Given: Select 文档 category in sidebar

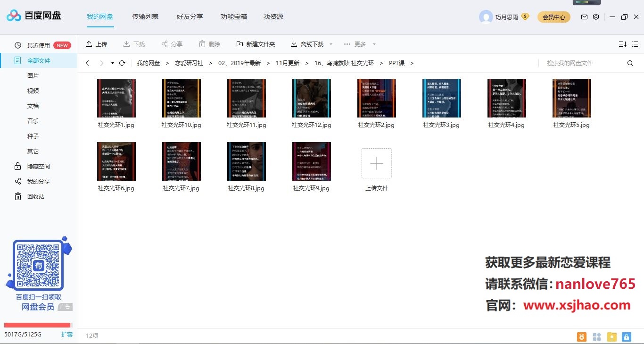Looking at the screenshot, I should pos(33,106).
